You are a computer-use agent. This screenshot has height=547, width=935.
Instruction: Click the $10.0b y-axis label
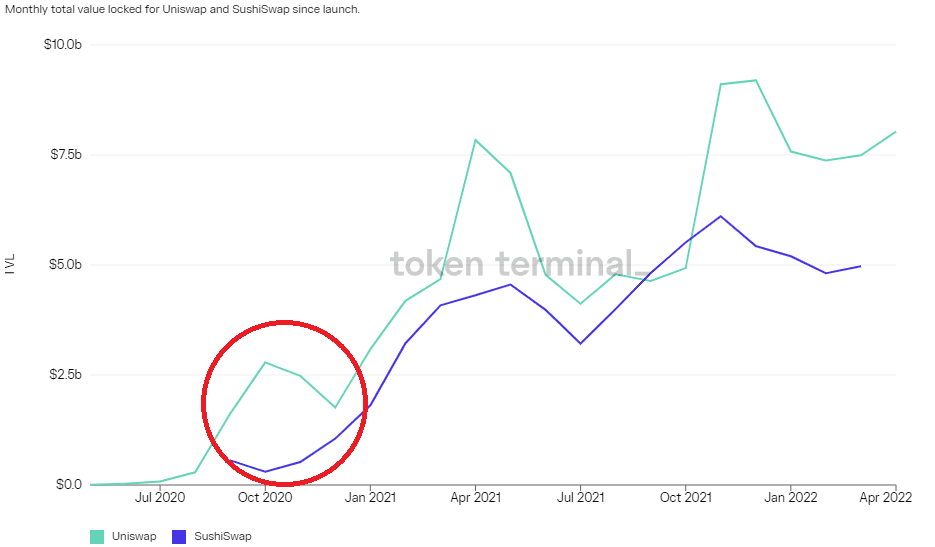[x=63, y=44]
